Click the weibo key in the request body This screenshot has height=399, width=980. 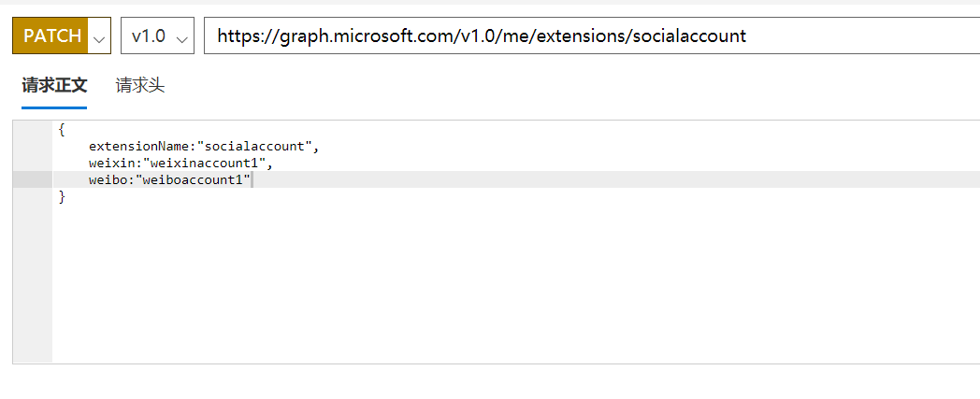click(x=108, y=180)
